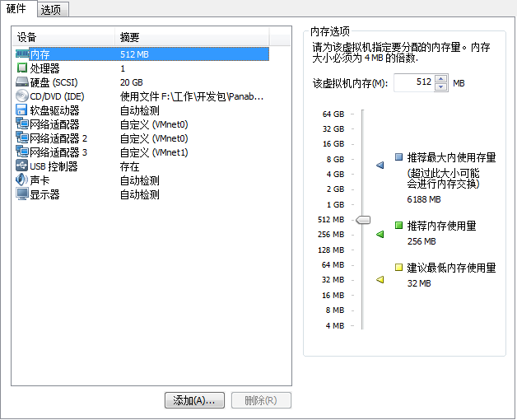Click the blue maximum recommended memory marker
517x420 pixels.
coord(380,165)
